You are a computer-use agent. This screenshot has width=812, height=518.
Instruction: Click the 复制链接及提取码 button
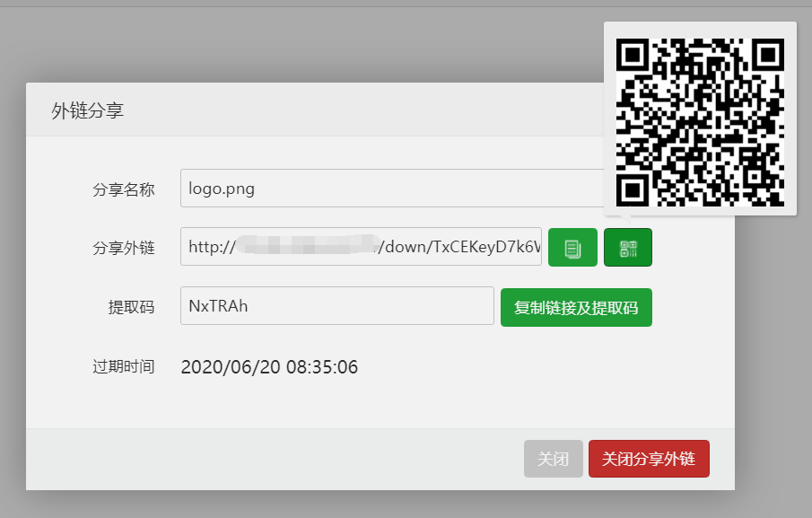pos(576,307)
